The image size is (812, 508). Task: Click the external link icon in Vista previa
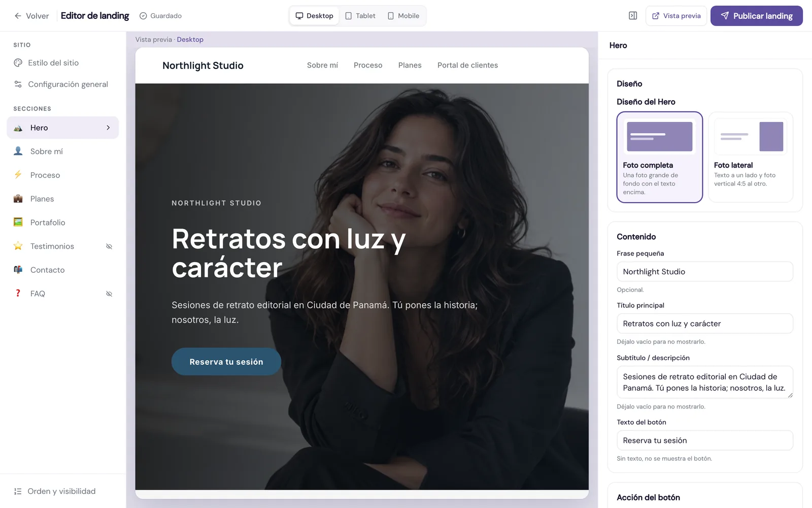click(656, 16)
